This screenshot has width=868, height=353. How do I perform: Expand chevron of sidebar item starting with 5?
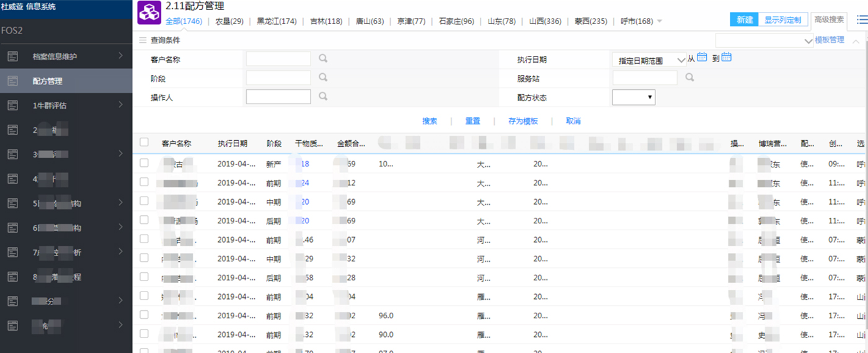click(121, 203)
